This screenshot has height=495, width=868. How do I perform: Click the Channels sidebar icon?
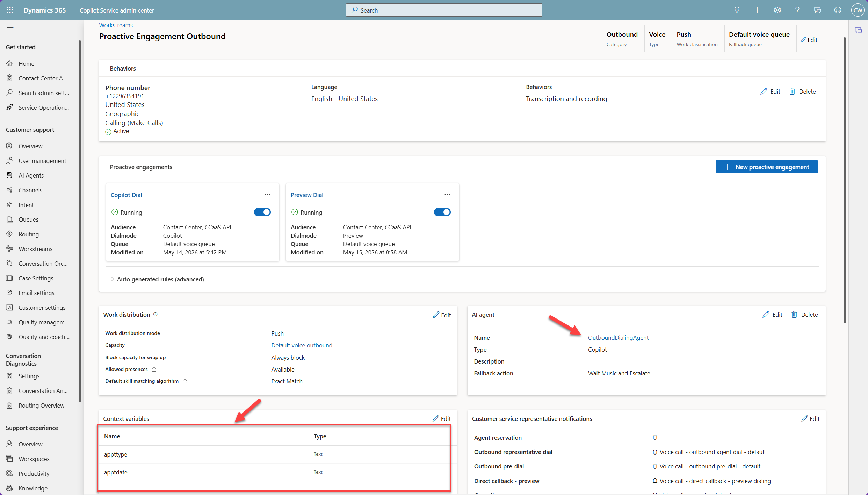[9, 190]
